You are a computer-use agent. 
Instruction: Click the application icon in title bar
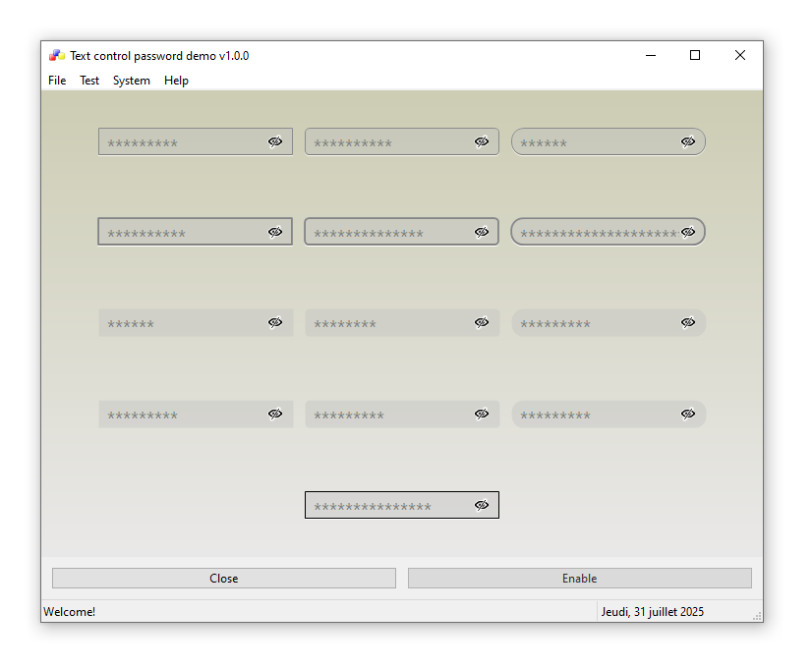pyautogui.click(x=57, y=56)
